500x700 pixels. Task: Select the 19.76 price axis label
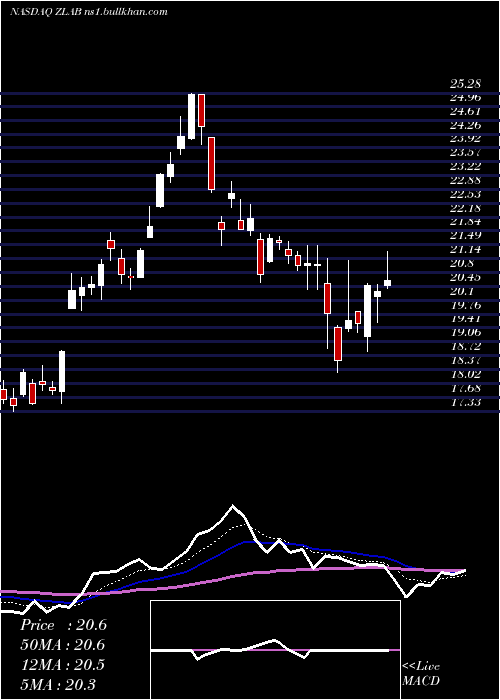coord(464,305)
